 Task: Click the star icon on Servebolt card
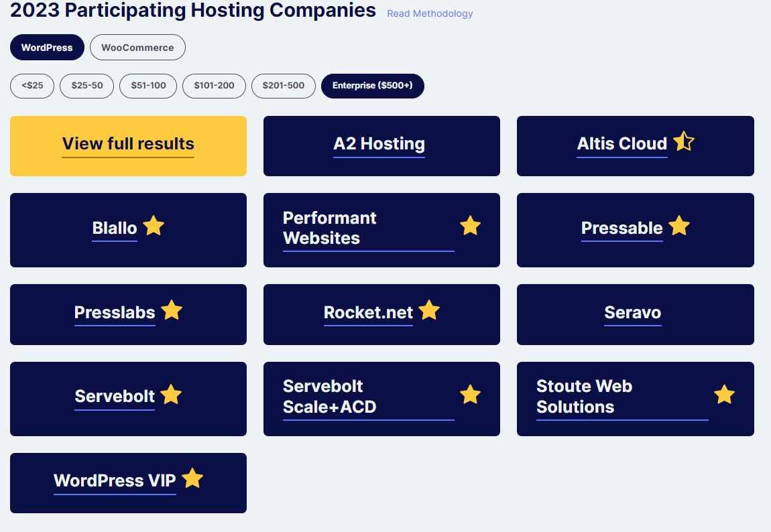point(171,394)
